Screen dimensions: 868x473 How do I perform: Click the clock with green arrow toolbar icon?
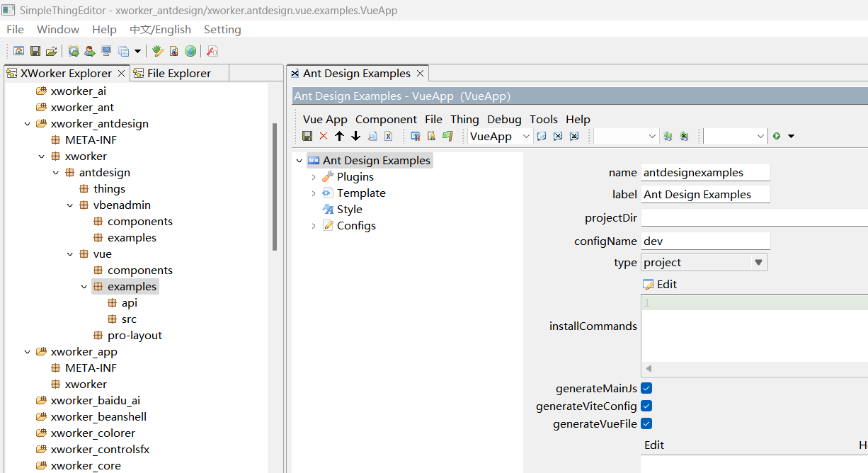tap(74, 51)
